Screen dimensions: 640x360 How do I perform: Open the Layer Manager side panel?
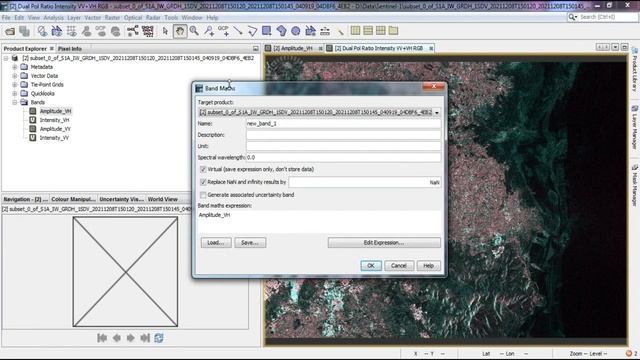click(635, 127)
